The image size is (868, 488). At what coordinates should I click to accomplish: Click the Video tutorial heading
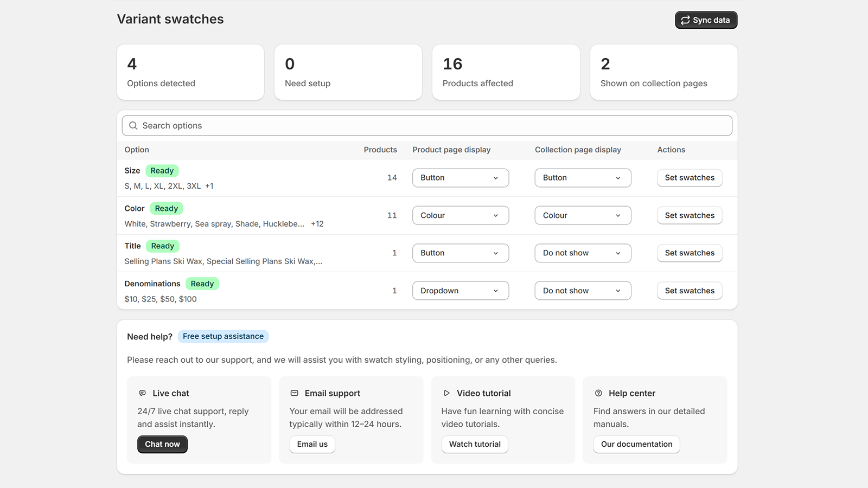(484, 393)
